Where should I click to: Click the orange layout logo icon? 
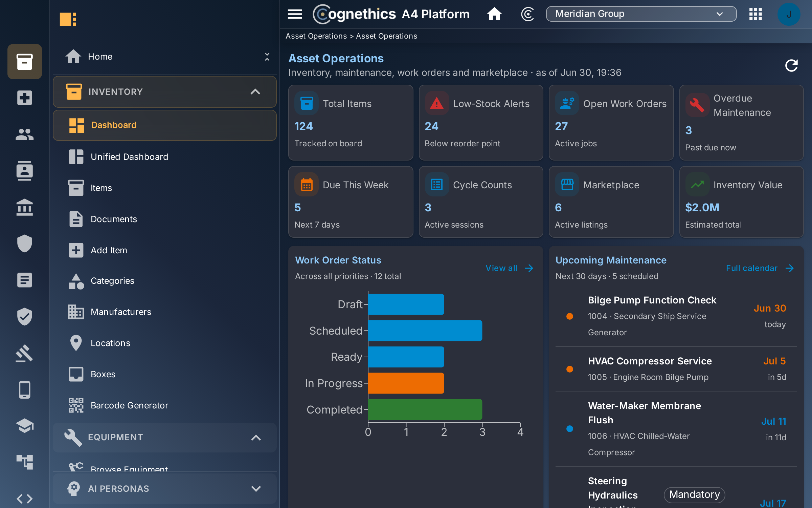(x=68, y=19)
